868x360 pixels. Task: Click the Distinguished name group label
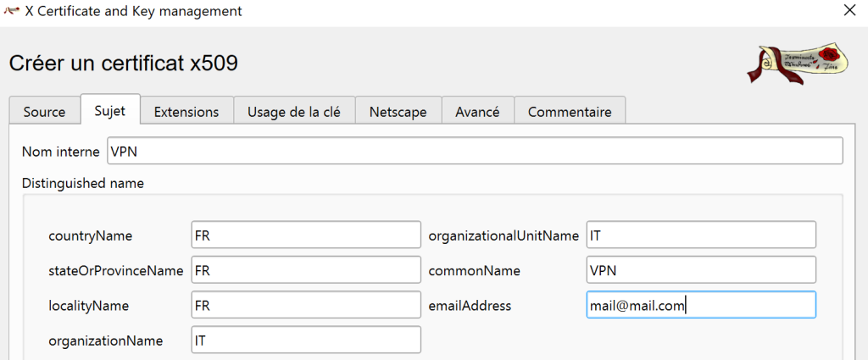pos(83,183)
